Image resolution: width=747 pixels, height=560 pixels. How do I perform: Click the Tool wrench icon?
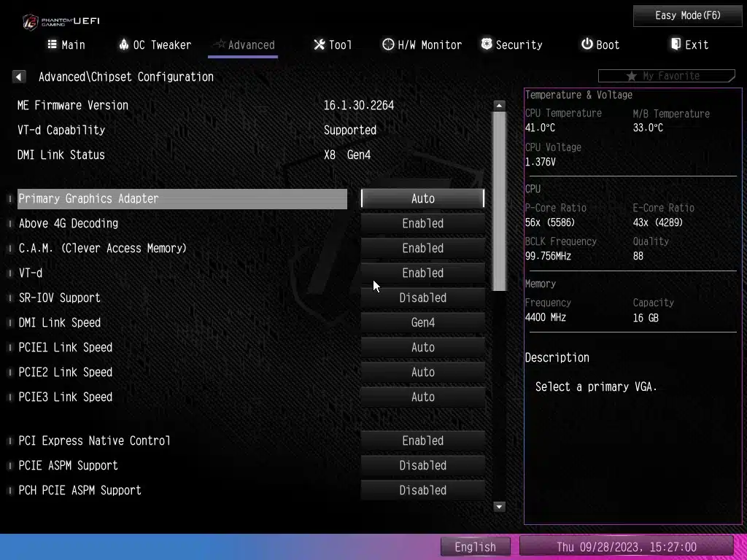319,44
